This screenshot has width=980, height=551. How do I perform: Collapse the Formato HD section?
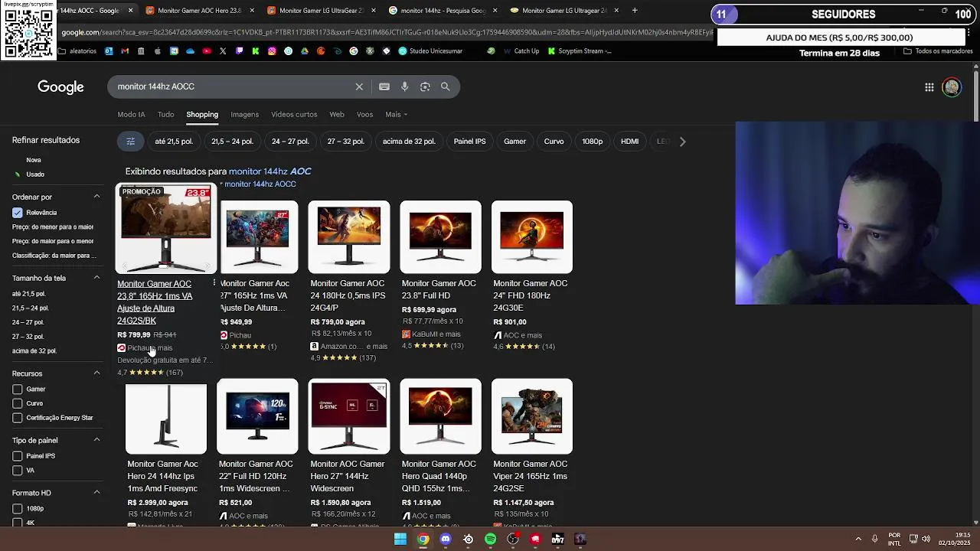tap(96, 493)
